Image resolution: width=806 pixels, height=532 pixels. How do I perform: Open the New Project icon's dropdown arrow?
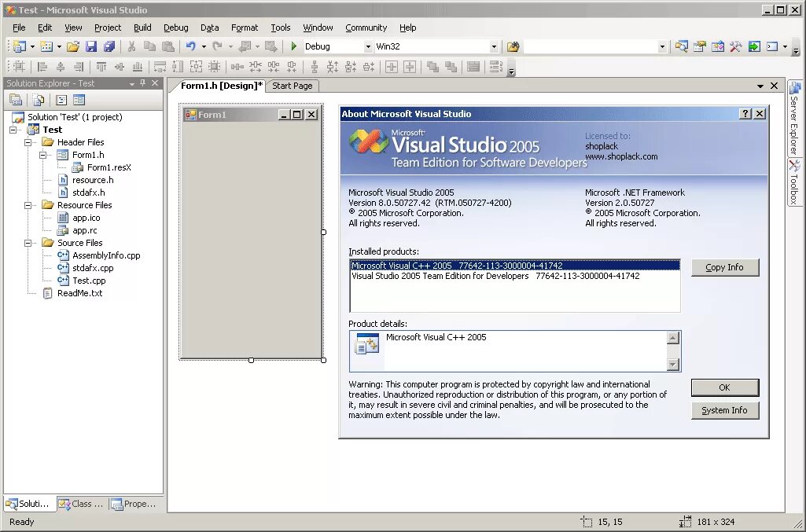pyautogui.click(x=32, y=46)
